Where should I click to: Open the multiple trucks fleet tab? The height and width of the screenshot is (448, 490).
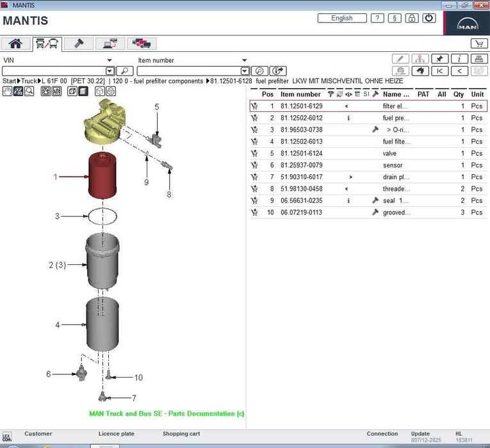point(142,44)
